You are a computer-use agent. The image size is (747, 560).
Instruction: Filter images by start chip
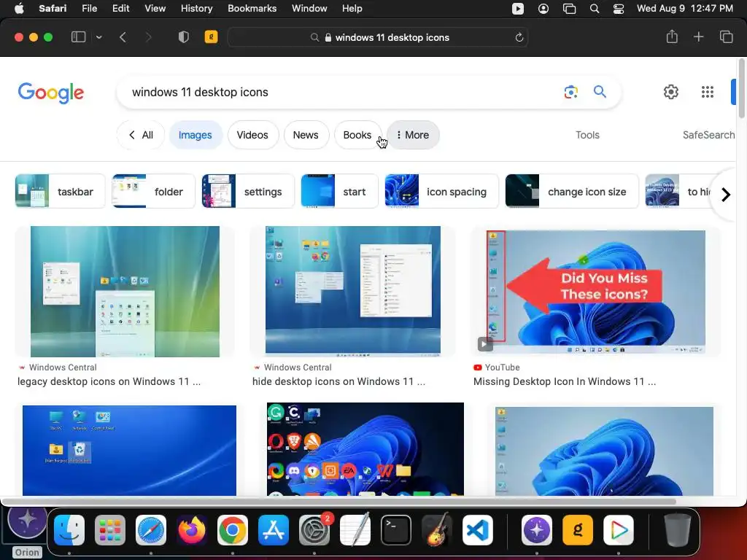tap(339, 191)
